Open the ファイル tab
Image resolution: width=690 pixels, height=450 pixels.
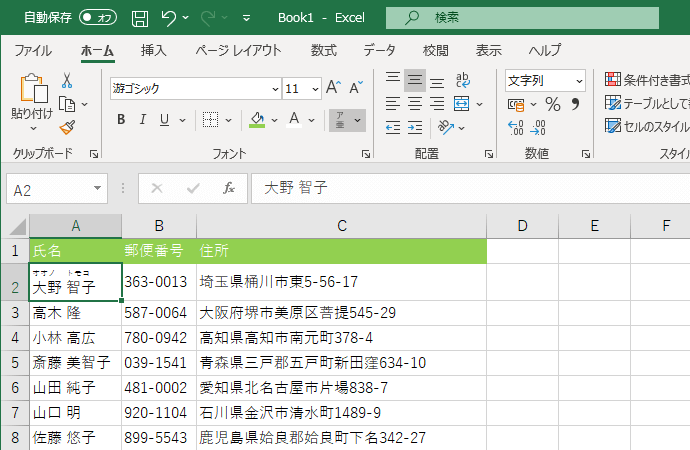coord(33,51)
